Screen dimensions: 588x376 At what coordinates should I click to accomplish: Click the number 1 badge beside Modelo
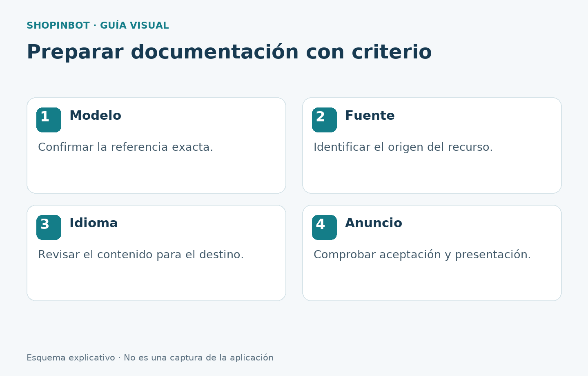coord(49,120)
